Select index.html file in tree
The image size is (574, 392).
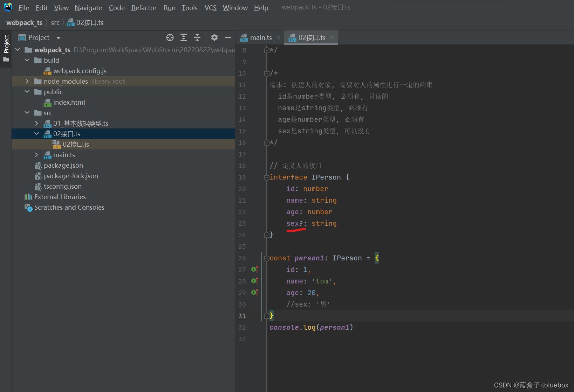(69, 102)
